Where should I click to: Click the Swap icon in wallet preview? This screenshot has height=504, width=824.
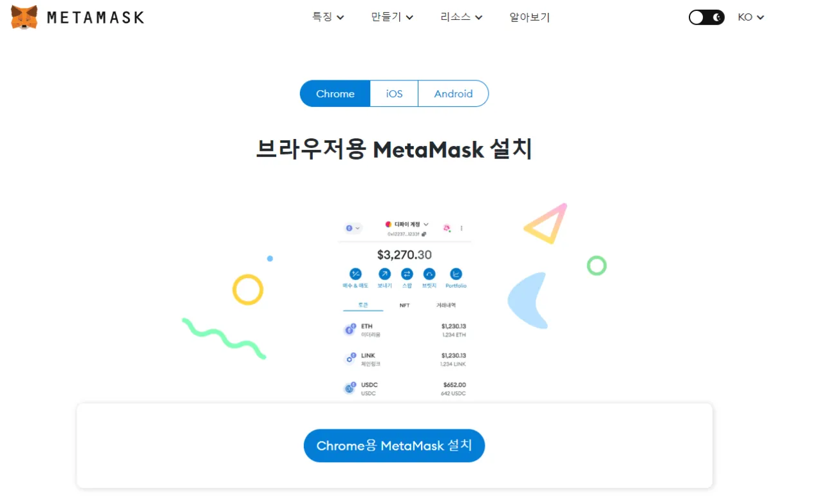(407, 274)
